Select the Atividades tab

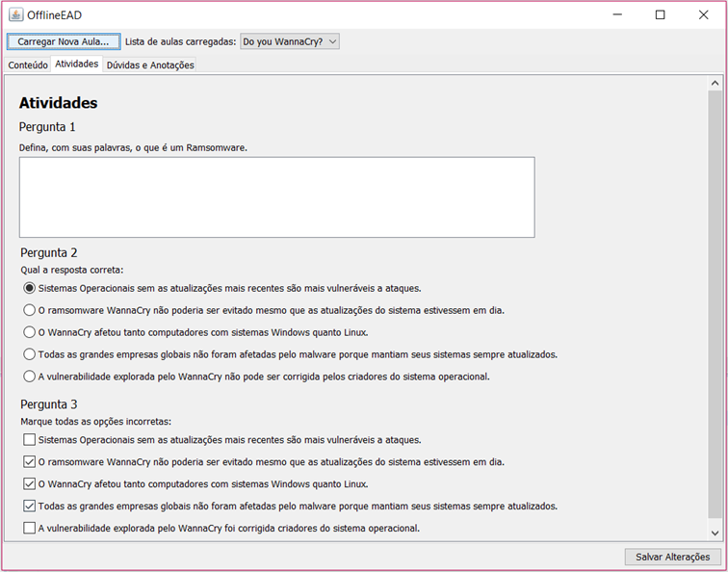(x=76, y=65)
